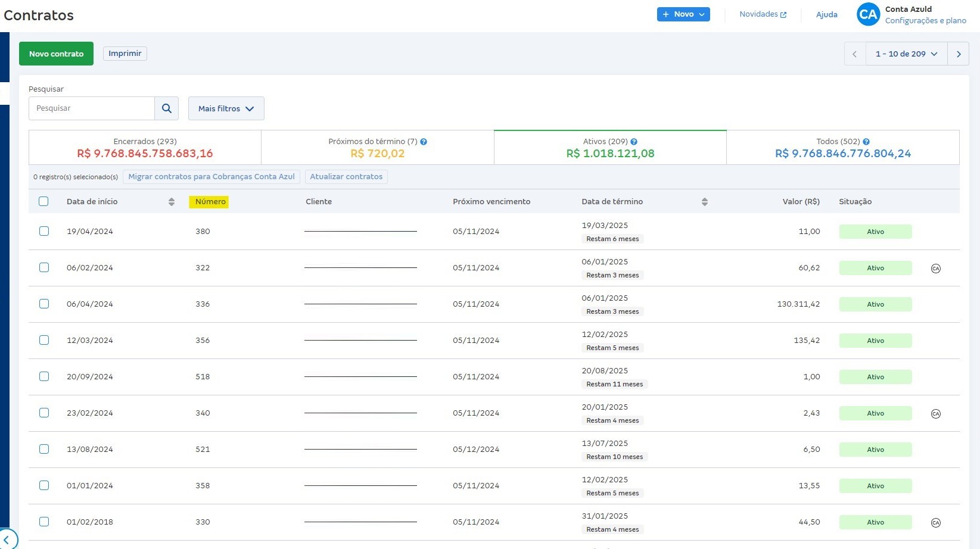Click the green Novo contrato button
The height and width of the screenshot is (549, 980).
[56, 54]
